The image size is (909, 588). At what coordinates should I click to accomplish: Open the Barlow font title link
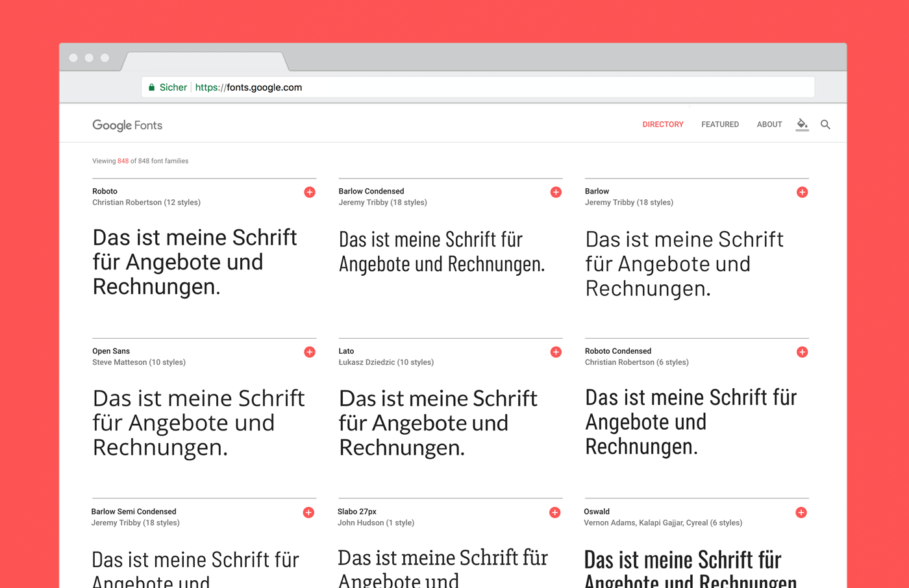597,191
